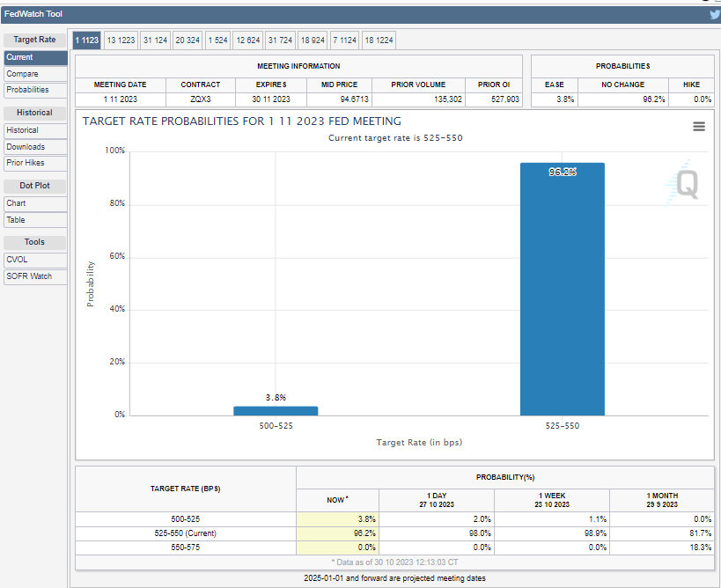Viewport: 721px width, 588px height.
Task: Show the Dot Plot Table
Action: 35,220
